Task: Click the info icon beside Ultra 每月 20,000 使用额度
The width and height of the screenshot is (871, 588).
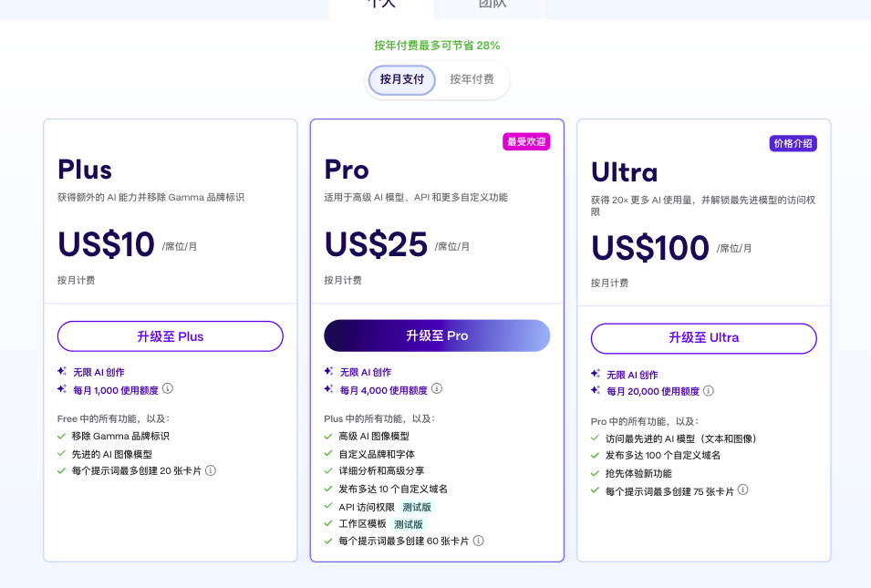Action: 709,392
